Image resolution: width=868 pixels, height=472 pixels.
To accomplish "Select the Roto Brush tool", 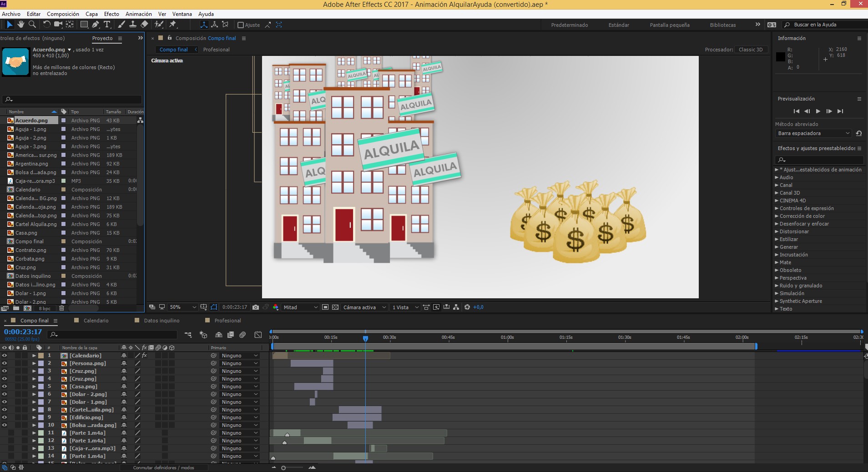I will click(159, 25).
